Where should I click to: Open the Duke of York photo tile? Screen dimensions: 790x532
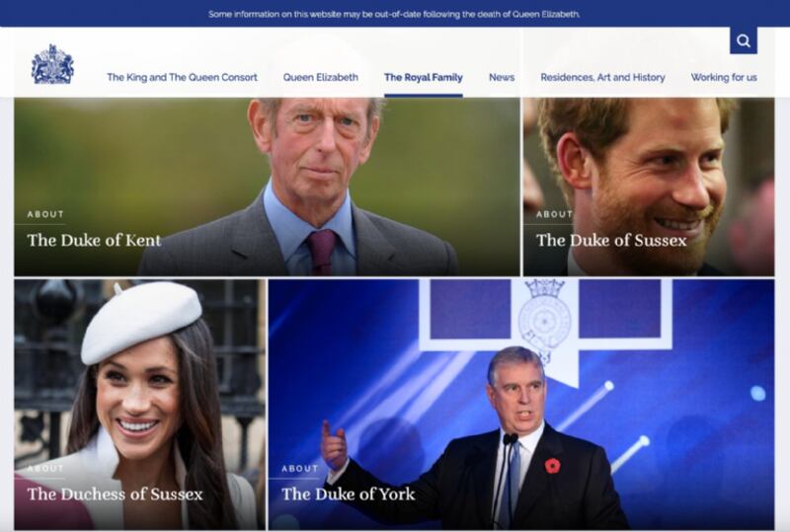521,405
